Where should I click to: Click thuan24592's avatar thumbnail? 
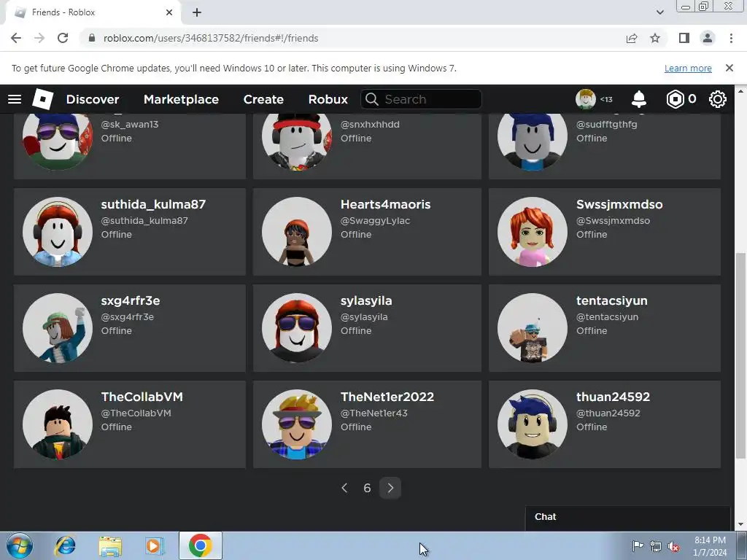tap(532, 424)
